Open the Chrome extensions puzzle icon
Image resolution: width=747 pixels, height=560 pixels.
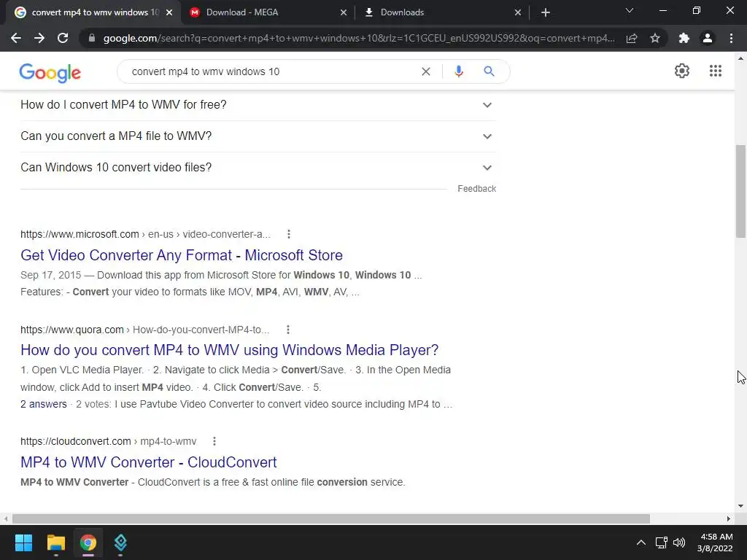[684, 38]
